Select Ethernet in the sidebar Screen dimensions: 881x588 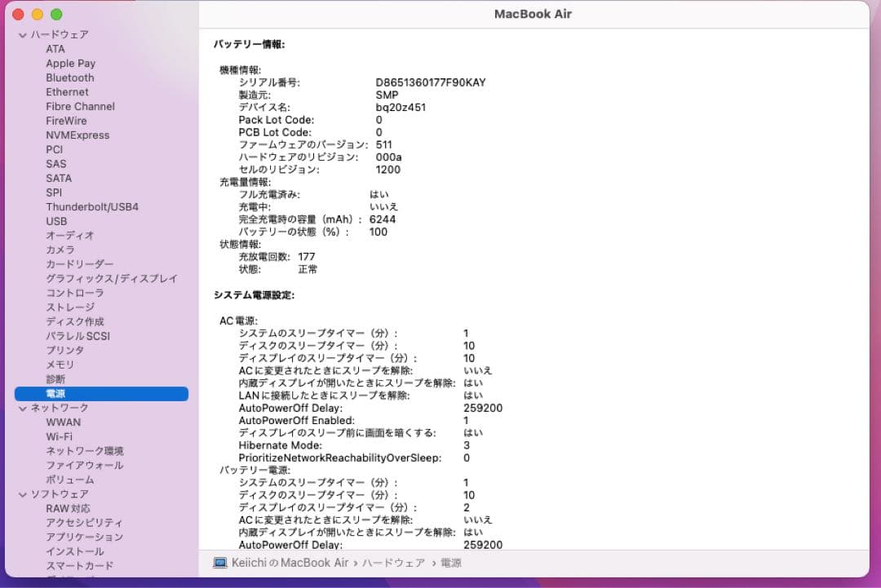tap(68, 92)
